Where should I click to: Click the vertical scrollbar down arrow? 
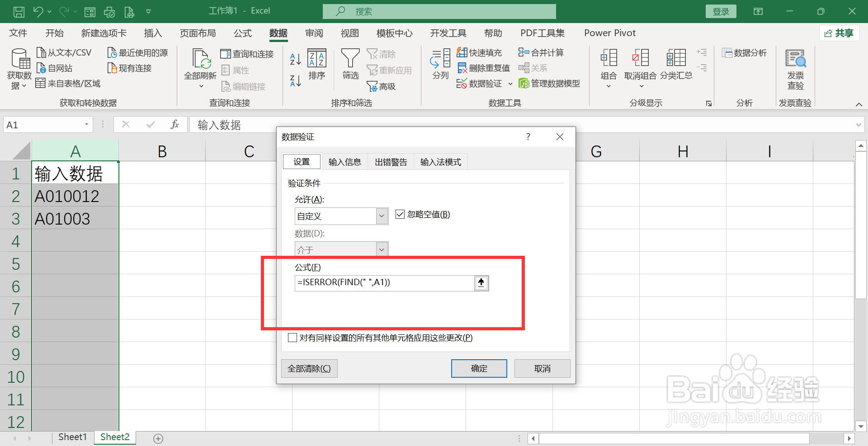click(861, 426)
